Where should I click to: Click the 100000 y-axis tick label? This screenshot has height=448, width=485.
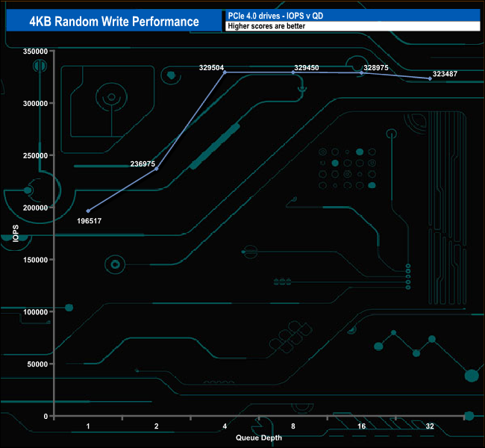tap(36, 312)
